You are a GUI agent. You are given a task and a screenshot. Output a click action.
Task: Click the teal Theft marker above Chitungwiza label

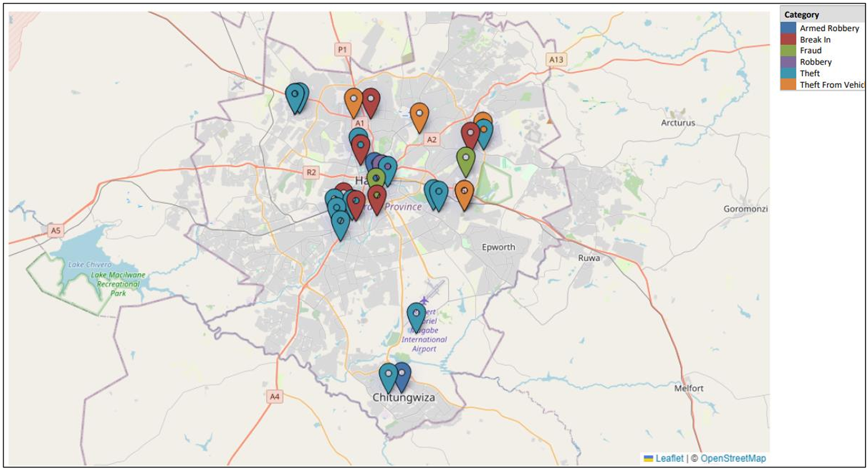point(387,376)
